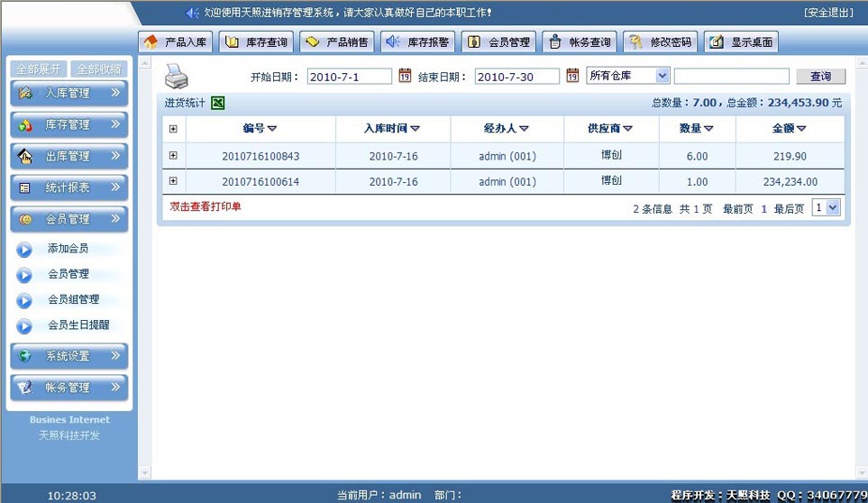Expand row 2010716100843 details
Image resolution: width=868 pixels, height=503 pixels.
173,155
